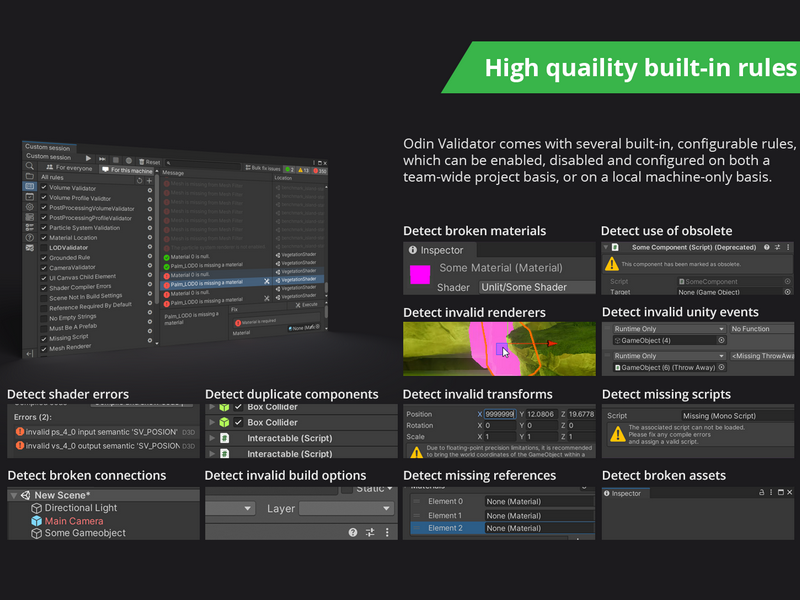Show the yellow warnings count filter
800x600 pixels.
(304, 170)
